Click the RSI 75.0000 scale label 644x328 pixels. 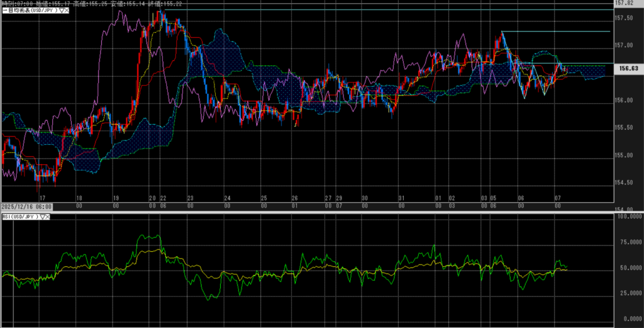click(626, 242)
